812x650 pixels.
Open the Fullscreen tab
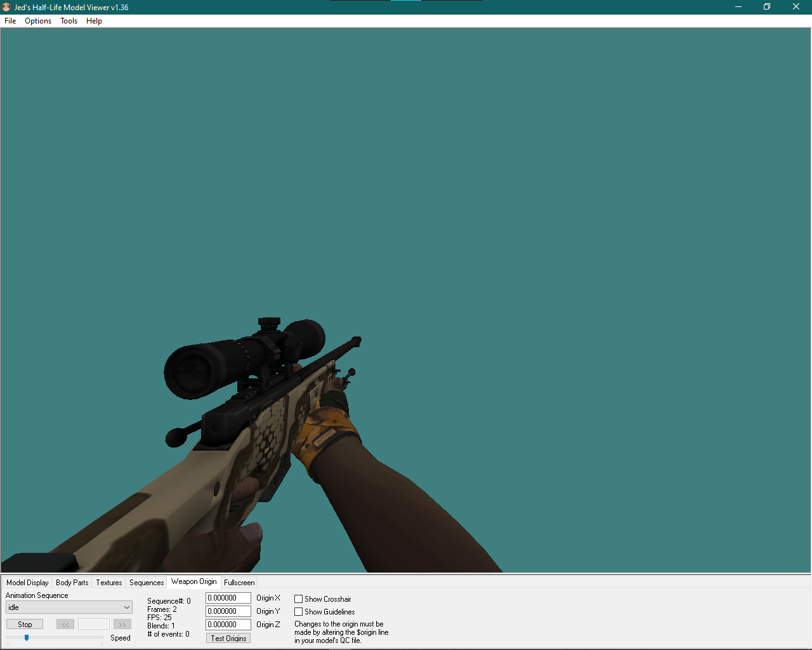[239, 583]
